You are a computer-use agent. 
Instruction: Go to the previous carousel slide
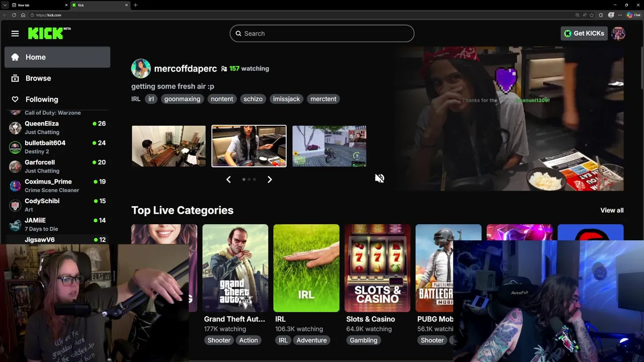(x=228, y=179)
